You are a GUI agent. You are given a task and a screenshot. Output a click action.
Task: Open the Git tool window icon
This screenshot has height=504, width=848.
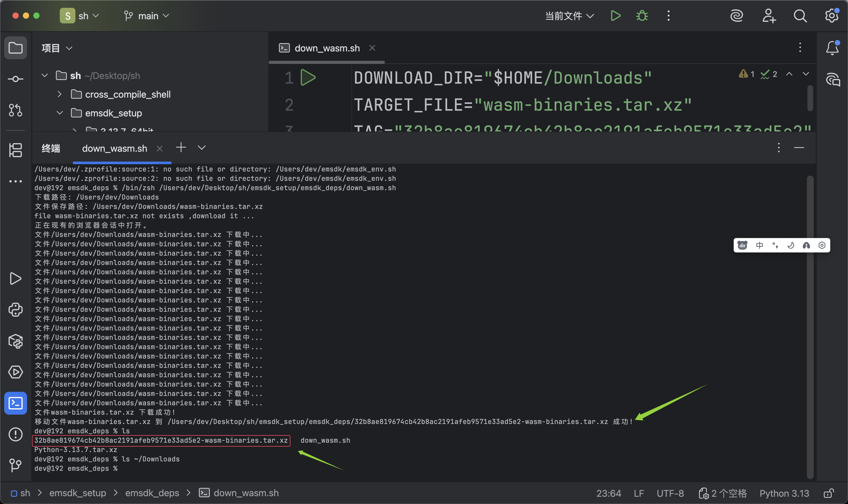[x=15, y=465]
